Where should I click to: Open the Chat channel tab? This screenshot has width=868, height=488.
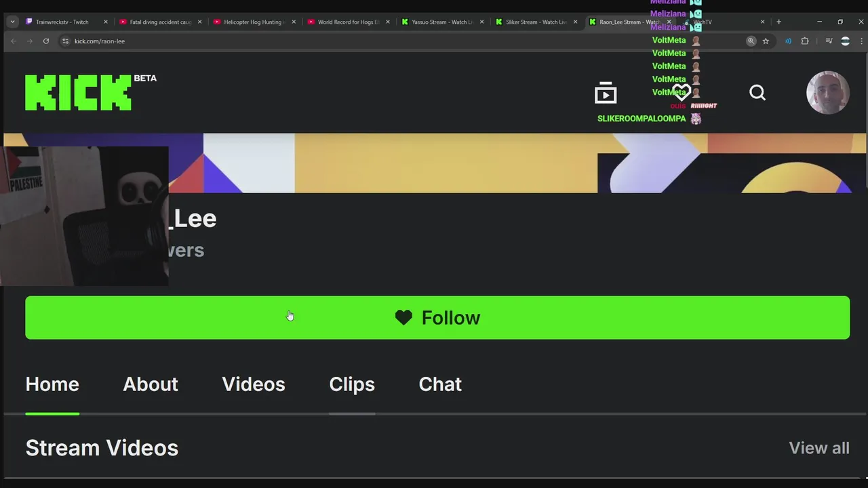click(440, 384)
